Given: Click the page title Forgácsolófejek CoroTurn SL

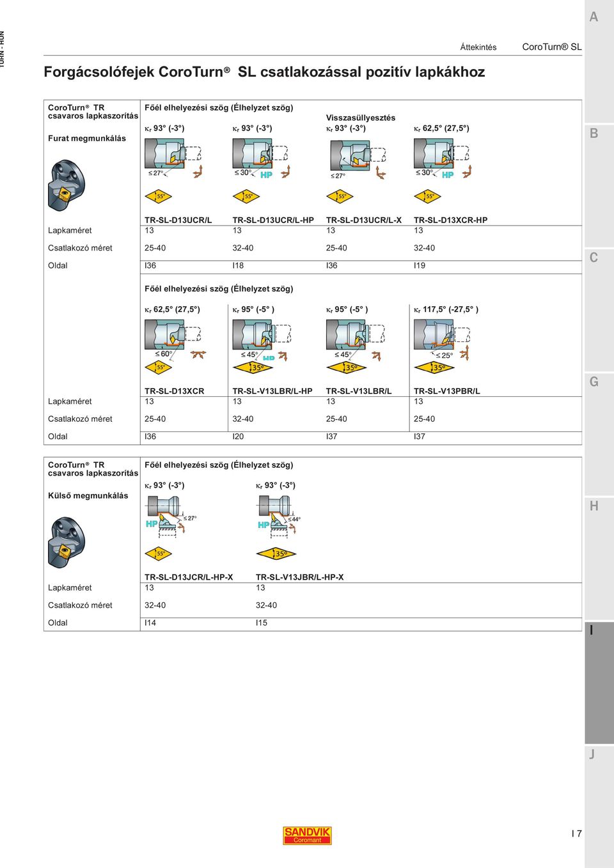Looking at the screenshot, I should click(x=264, y=72).
